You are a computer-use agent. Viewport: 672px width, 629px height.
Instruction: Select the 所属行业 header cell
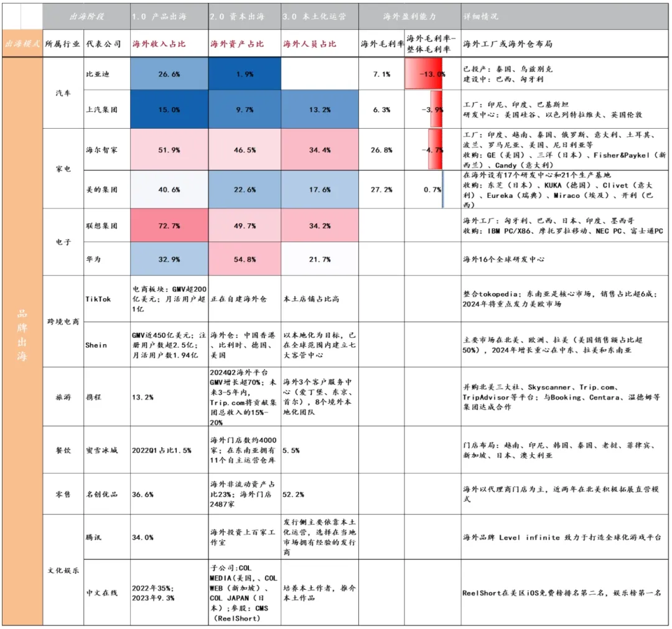(63, 44)
